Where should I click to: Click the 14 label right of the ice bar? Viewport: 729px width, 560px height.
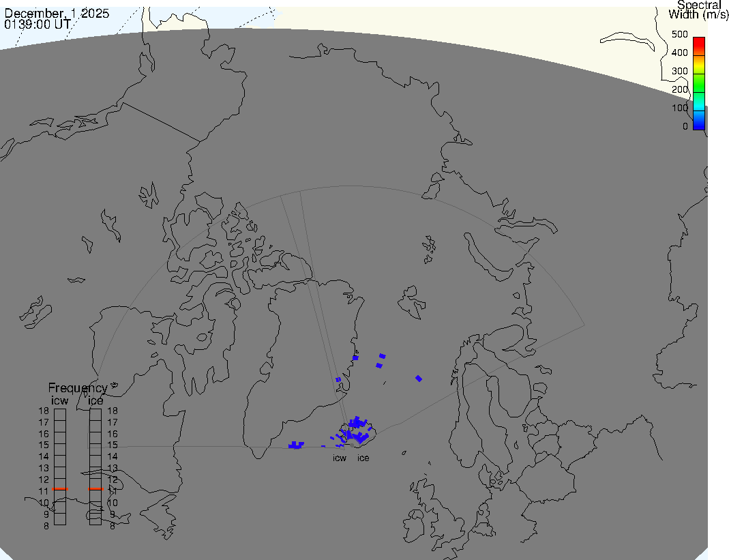113,457
